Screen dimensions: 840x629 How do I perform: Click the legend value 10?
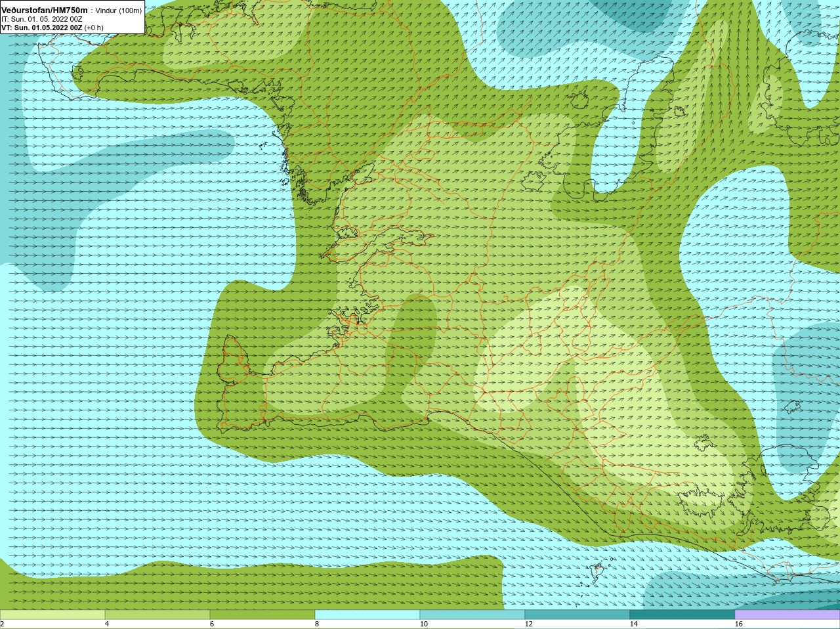pos(424,624)
